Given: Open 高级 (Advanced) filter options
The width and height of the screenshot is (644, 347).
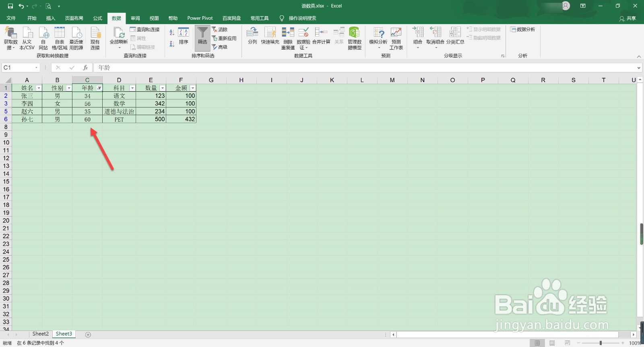Looking at the screenshot, I should [220, 47].
